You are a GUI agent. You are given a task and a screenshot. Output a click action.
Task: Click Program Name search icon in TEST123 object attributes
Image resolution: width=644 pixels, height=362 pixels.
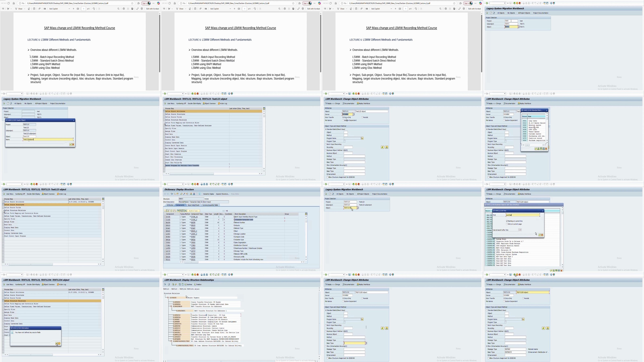pyautogui.click(x=362, y=138)
